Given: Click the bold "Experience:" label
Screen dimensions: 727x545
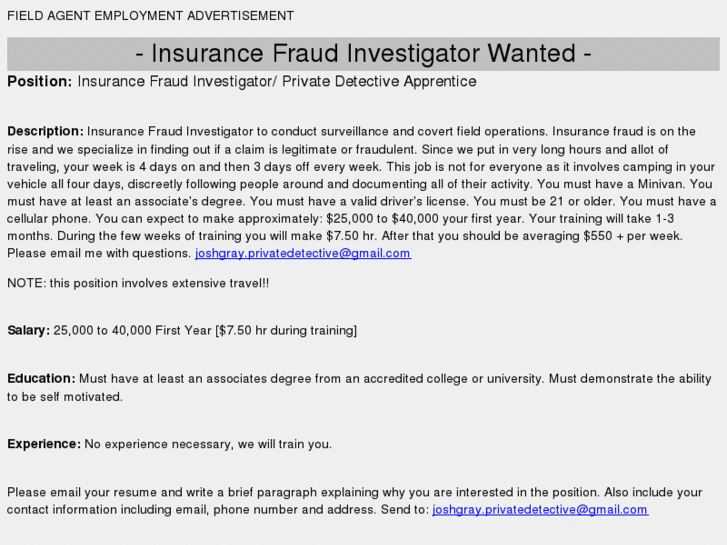Looking at the screenshot, I should (44, 443).
